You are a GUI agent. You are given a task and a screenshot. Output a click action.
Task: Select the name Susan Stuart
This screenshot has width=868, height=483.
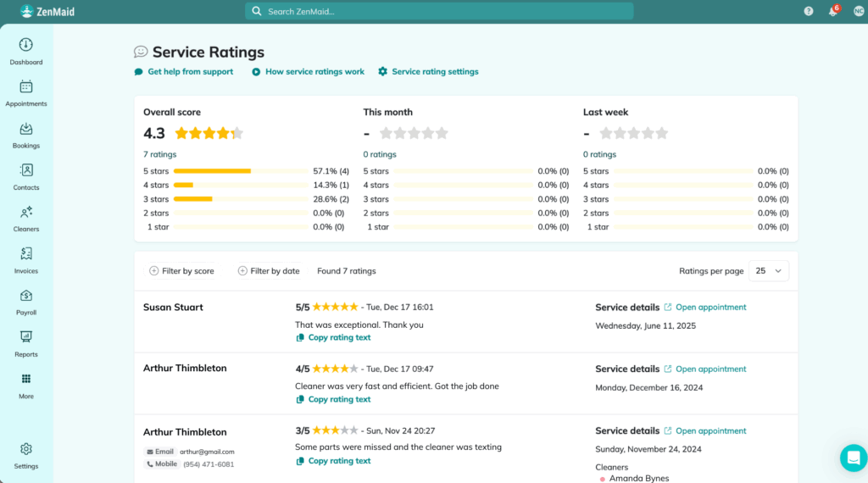pyautogui.click(x=173, y=307)
